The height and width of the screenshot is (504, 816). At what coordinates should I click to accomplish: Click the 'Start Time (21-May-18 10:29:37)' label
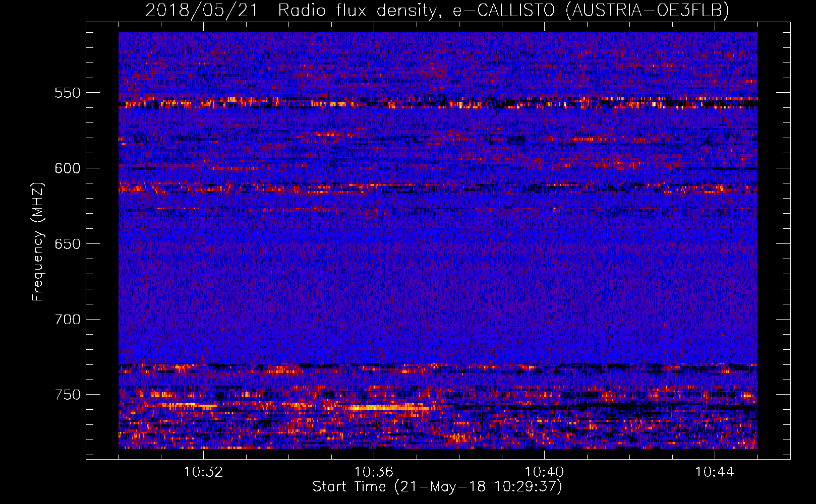pyautogui.click(x=437, y=487)
